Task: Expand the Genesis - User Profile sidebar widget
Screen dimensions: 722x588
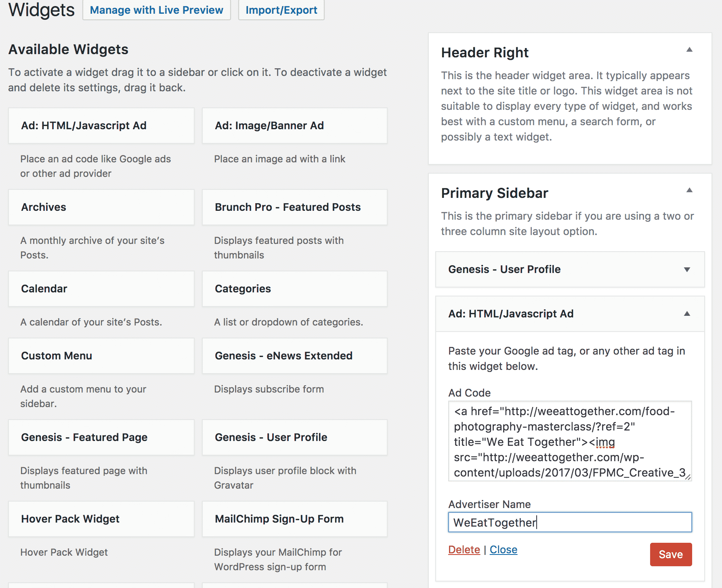Action: 687,269
